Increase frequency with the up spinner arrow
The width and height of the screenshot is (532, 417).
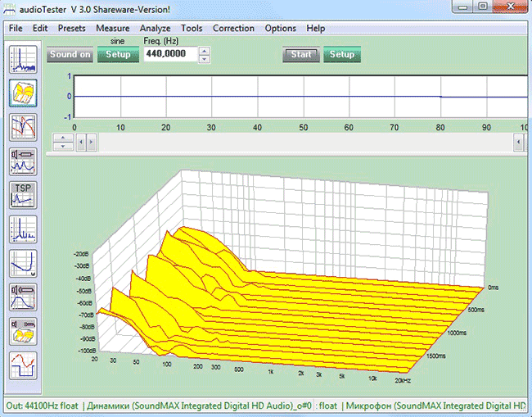pos(204,51)
